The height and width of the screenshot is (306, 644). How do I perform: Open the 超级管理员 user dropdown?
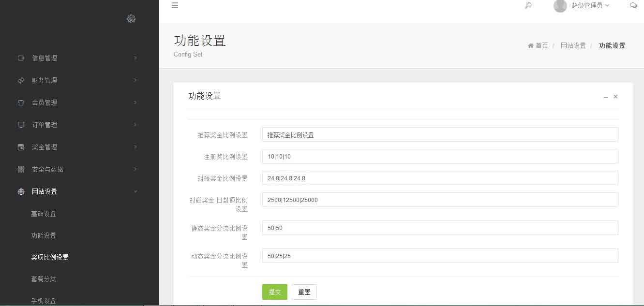tap(590, 6)
